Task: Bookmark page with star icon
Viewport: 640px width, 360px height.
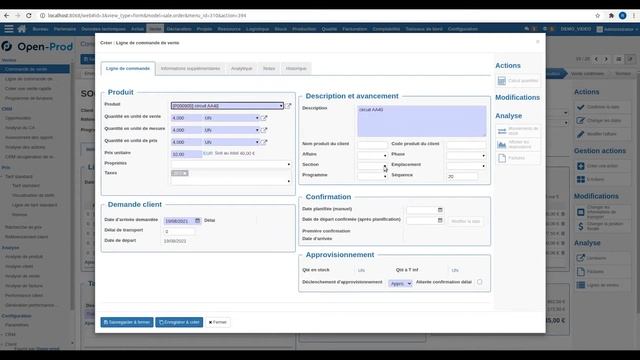Action: point(598,16)
